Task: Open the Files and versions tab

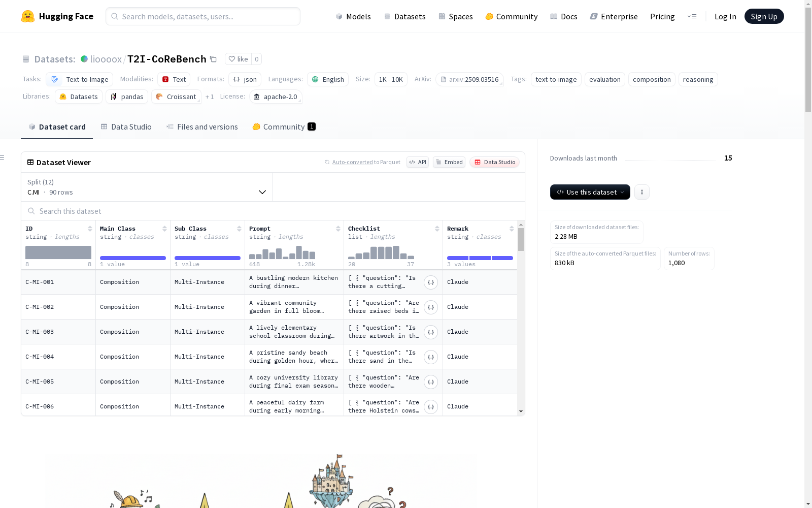Action: point(202,127)
